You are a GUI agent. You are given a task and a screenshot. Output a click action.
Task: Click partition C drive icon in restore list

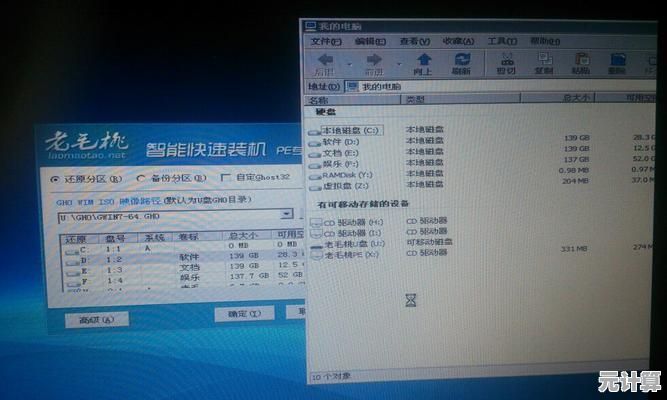pyautogui.click(x=72, y=251)
